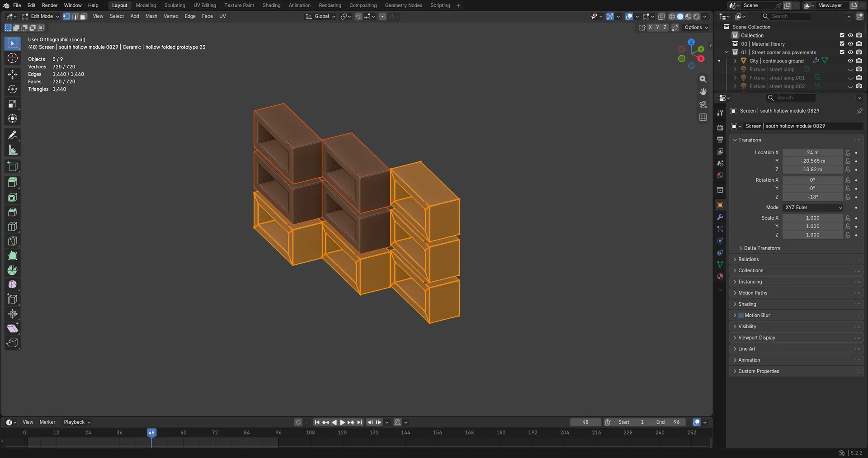Lock the Location X property
868x458 pixels.
pyautogui.click(x=848, y=153)
